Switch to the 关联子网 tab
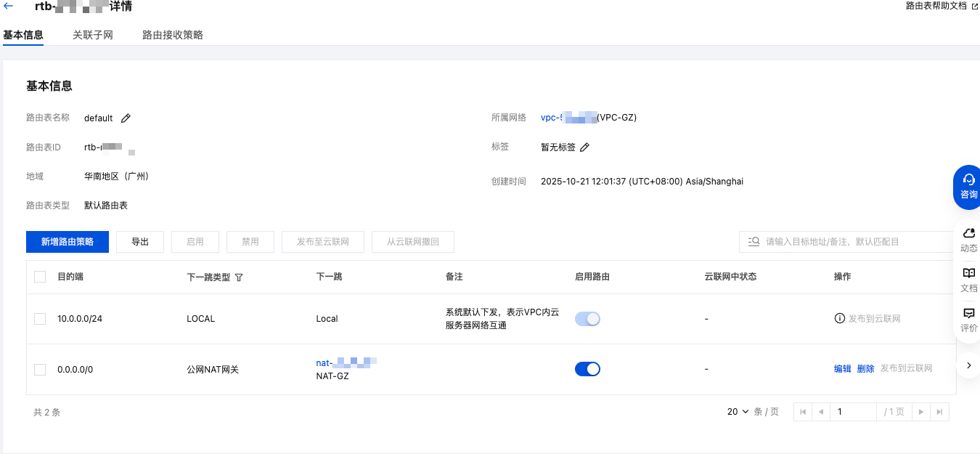The image size is (980, 454). 93,35
